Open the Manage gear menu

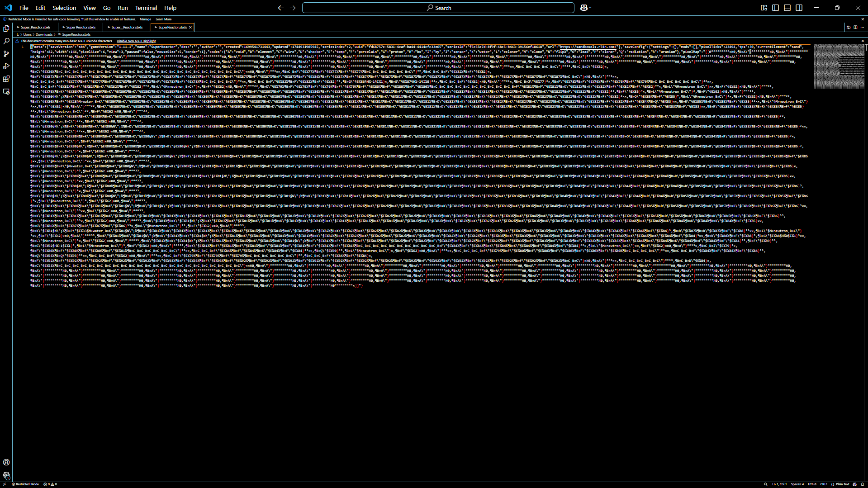tap(6, 475)
